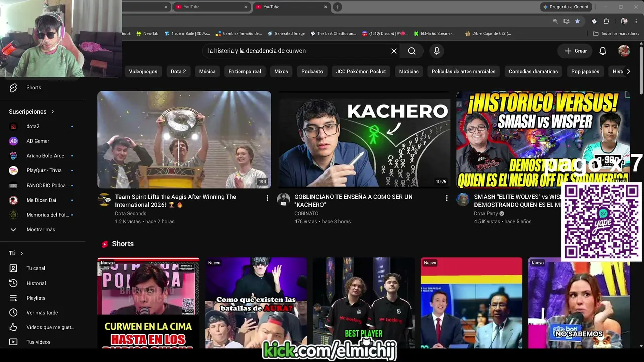Play Team Spirit Aegis thumbnail
The image size is (644, 362).
184,139
